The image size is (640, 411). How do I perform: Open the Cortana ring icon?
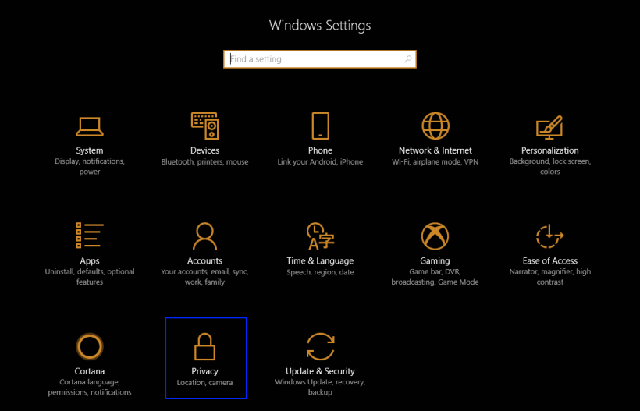tap(90, 347)
